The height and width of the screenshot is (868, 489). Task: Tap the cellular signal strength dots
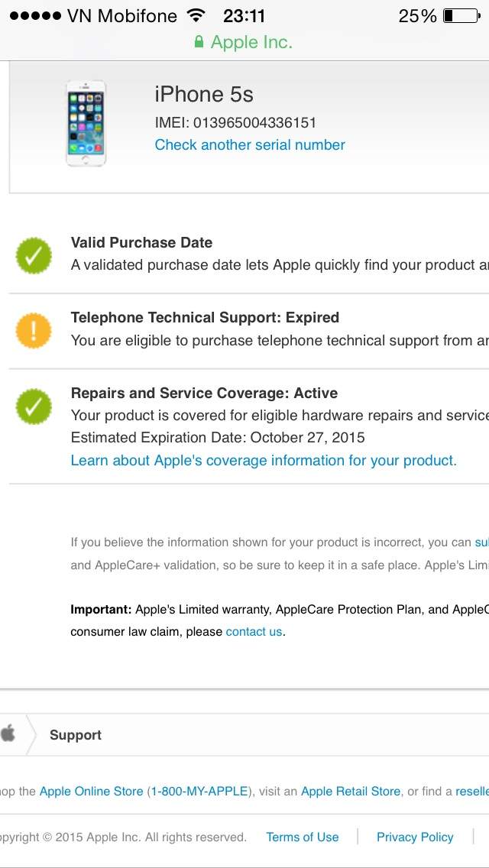click(35, 16)
